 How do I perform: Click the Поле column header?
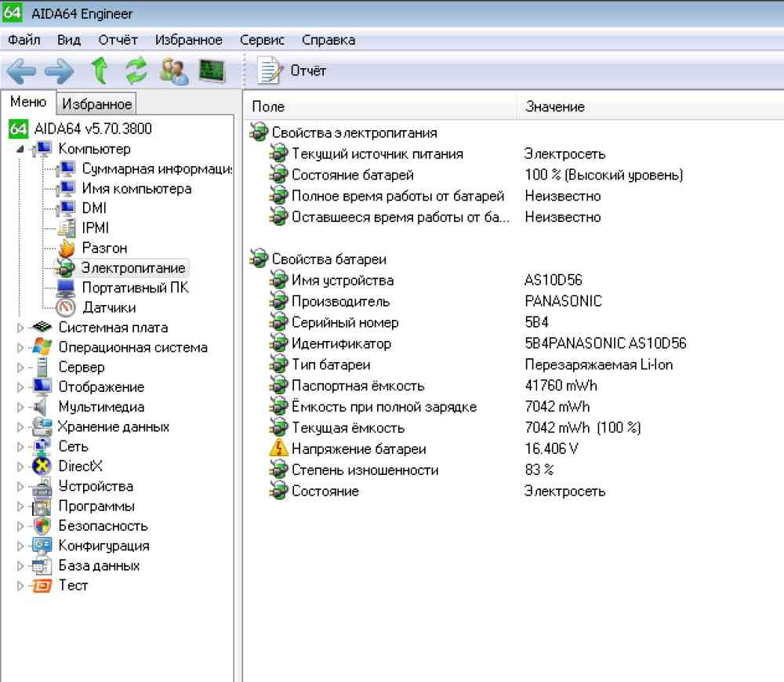(x=381, y=107)
